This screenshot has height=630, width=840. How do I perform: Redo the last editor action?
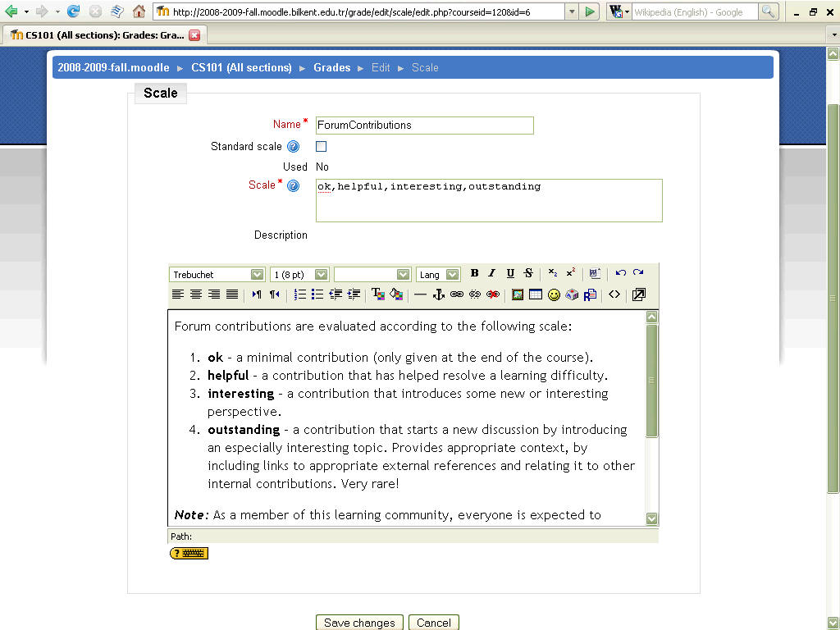point(638,273)
